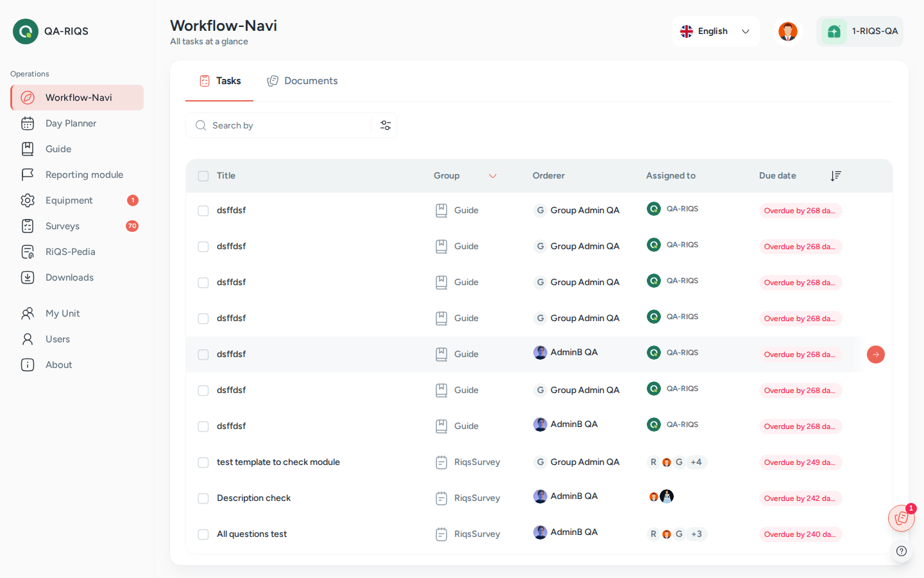Click the Downloads arrow icon
The width and height of the screenshot is (924, 578).
click(x=28, y=277)
